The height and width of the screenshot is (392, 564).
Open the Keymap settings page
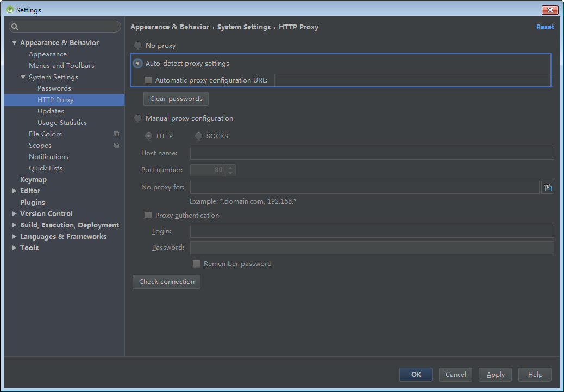[33, 180]
